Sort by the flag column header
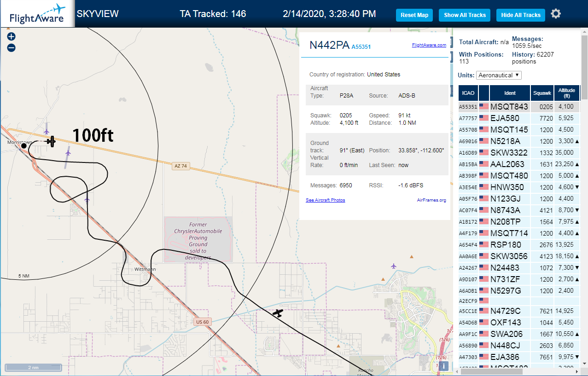Screen dimensions: 588x376 484,93
